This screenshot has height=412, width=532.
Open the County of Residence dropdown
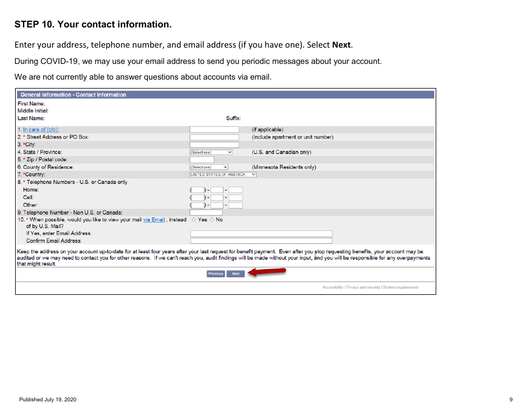click(x=208, y=166)
